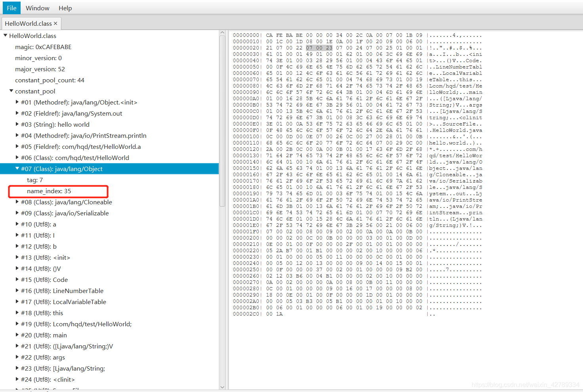Expand #17 Utf8 LocalVariableTable entry
Screen dimensions: 583x392
click(x=17, y=301)
